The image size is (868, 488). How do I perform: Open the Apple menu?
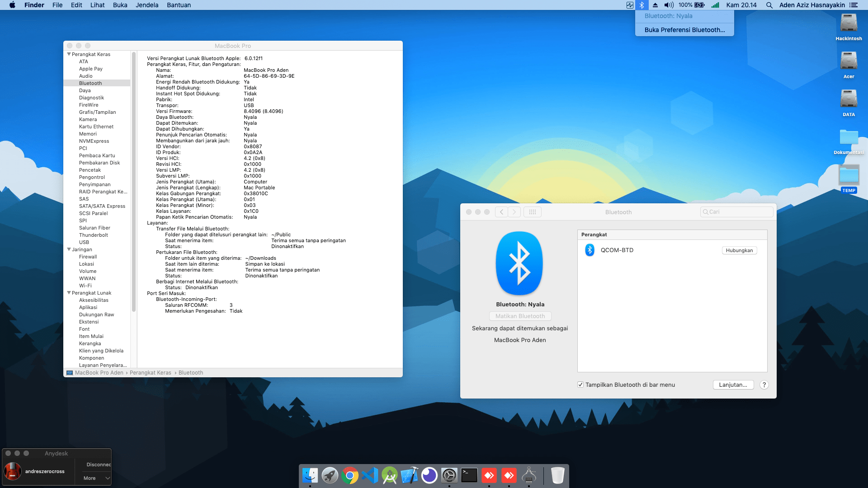coord(12,5)
